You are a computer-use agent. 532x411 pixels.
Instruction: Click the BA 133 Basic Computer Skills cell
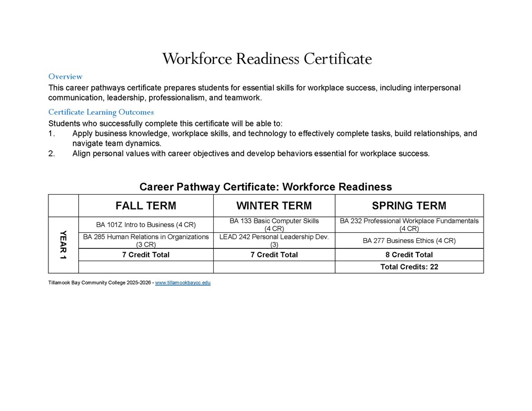274,224
